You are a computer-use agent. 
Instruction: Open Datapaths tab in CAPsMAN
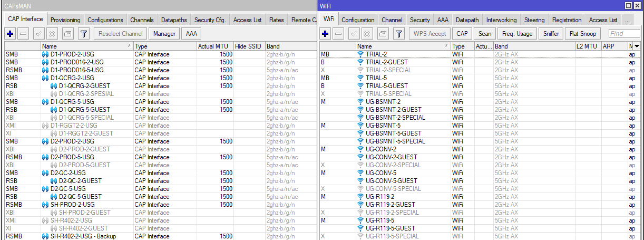(x=174, y=20)
